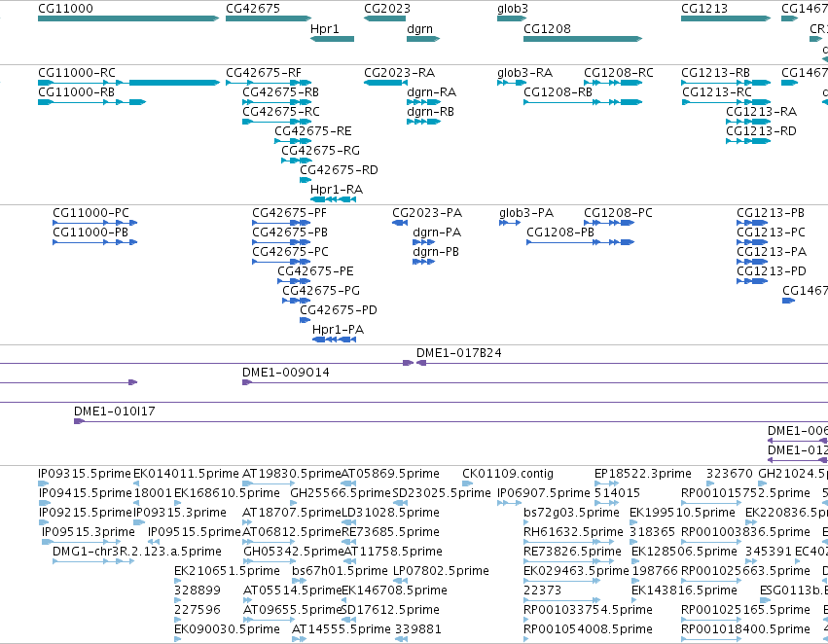This screenshot has width=828, height=644.
Task: Click the DMG1-chr3R.2.123.a.5prime label
Action: pyautogui.click(x=137, y=553)
